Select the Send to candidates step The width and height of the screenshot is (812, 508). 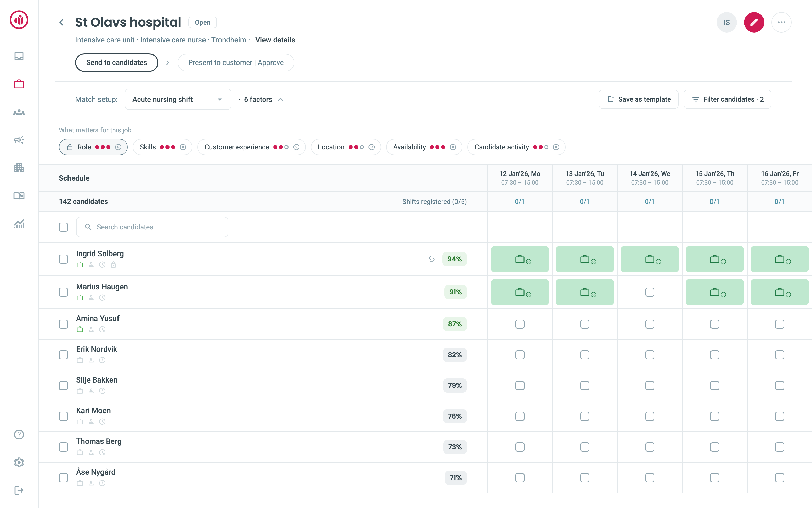(116, 62)
